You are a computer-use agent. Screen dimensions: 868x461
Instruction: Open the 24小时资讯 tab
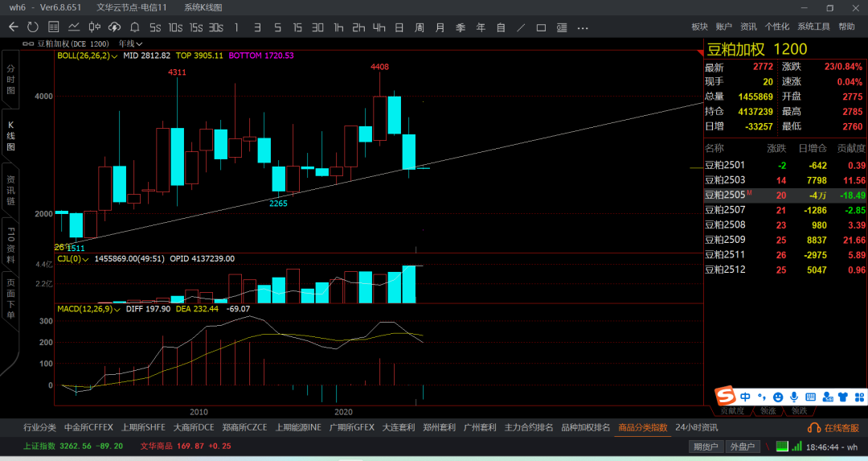pos(696,428)
